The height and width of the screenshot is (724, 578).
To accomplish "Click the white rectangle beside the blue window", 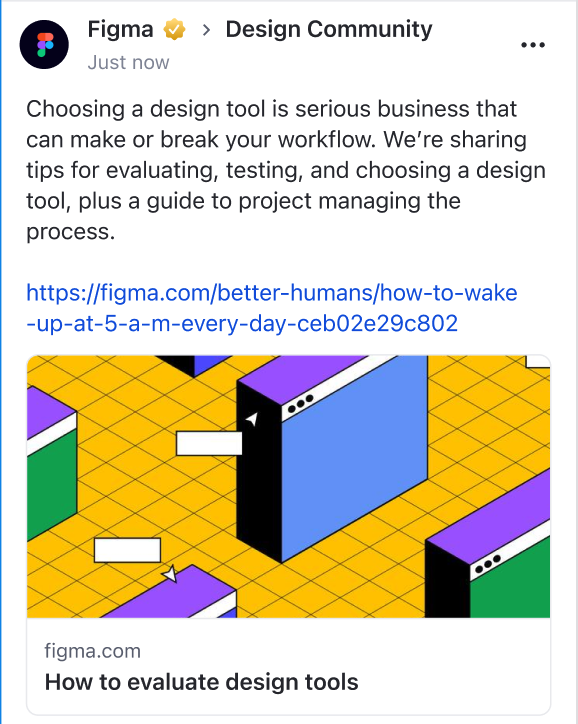I will coord(209,443).
